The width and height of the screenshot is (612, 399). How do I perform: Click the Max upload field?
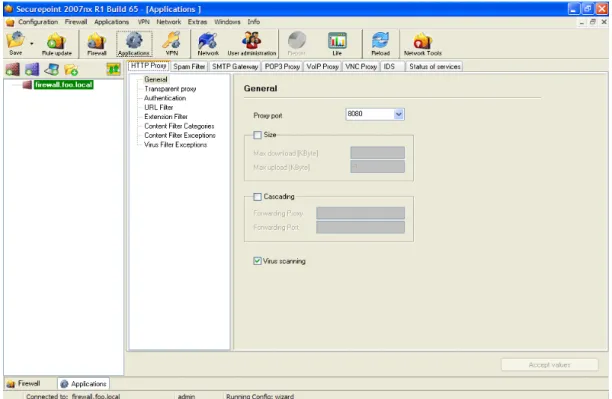(x=377, y=167)
